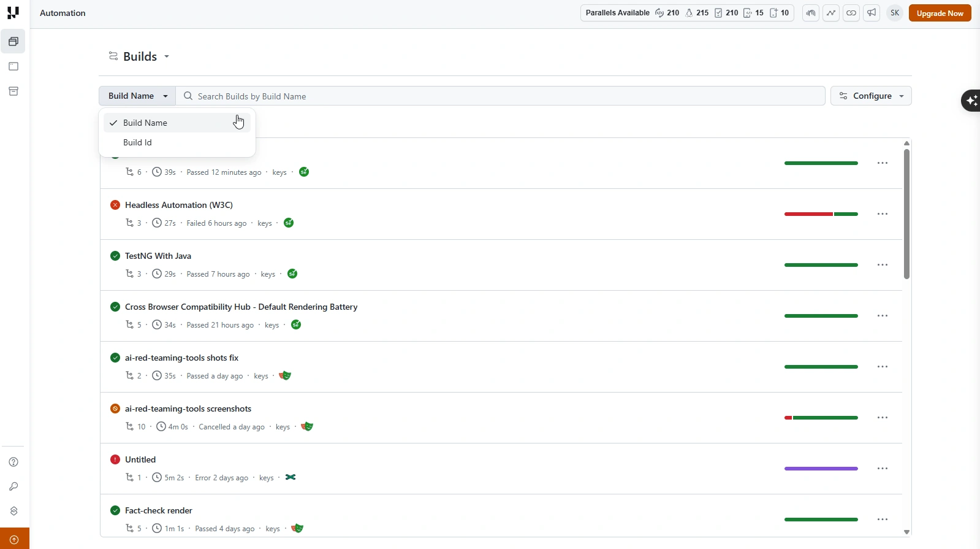This screenshot has width=980, height=549.
Task: Click progress bar of Headless Automation build
Action: (821, 214)
